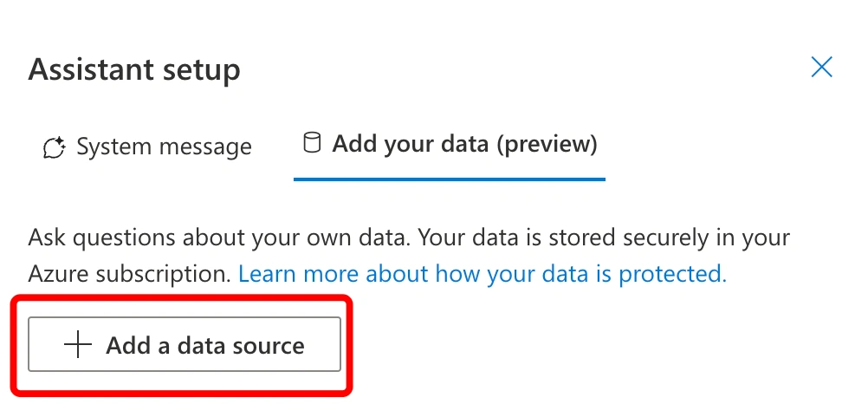Click the Assistant setup heading
The height and width of the screenshot is (404, 868).
(x=134, y=70)
